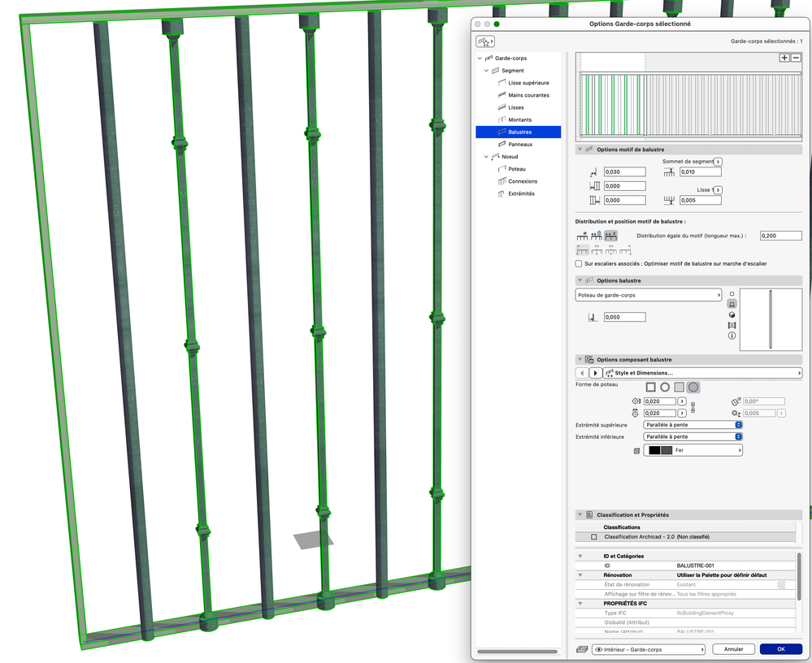
Task: Enable optimize baluster pattern on stair treads
Action: [x=579, y=264]
